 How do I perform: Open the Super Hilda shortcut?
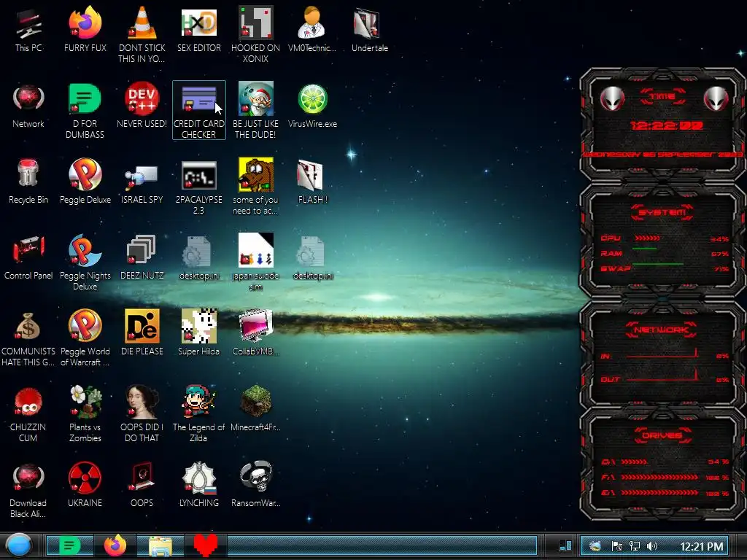(198, 332)
